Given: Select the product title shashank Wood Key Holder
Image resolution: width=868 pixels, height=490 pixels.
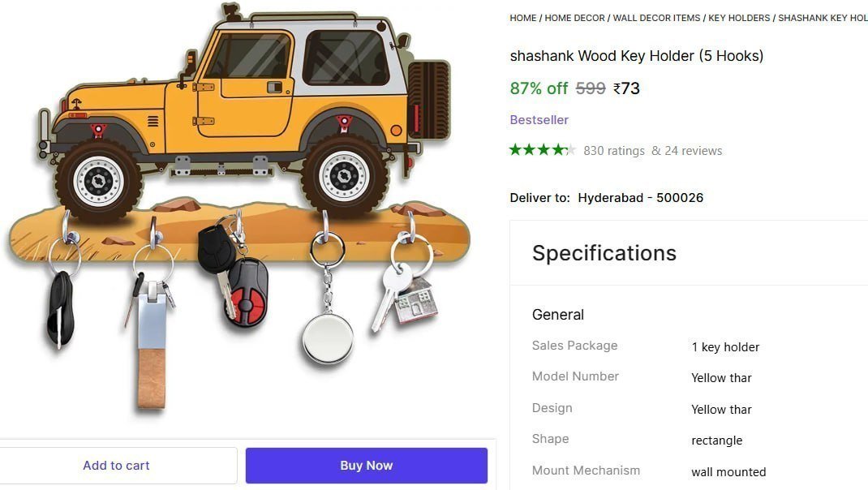Looking at the screenshot, I should (637, 56).
